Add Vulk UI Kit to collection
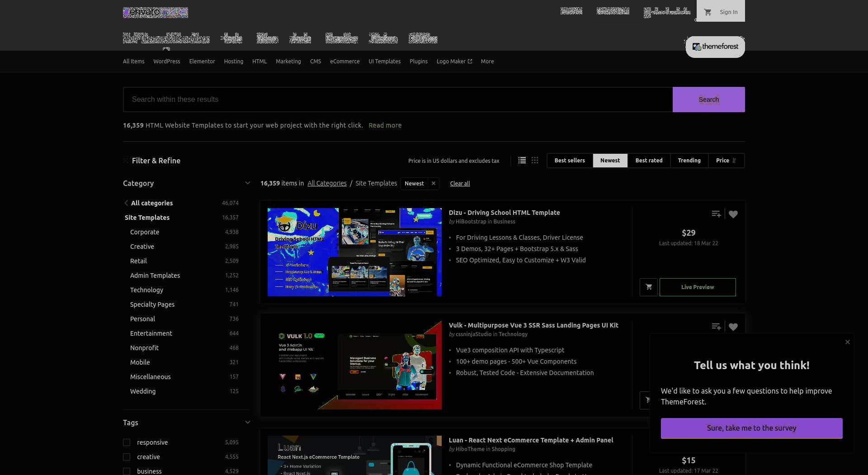868x475 pixels. point(716,327)
